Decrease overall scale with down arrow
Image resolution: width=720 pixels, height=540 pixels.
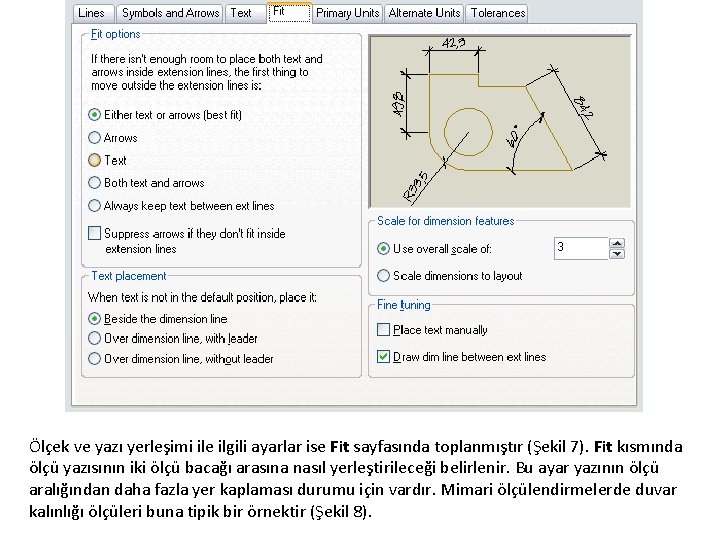(x=617, y=254)
